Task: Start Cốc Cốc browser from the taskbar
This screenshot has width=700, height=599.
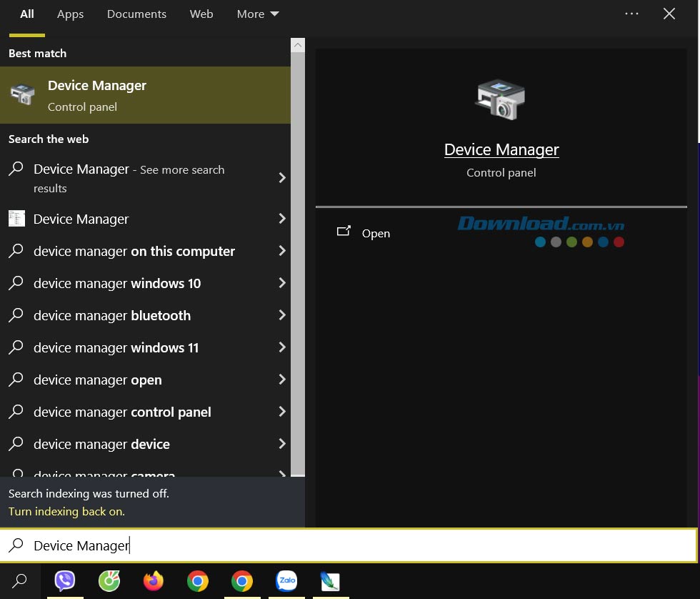Action: (109, 581)
